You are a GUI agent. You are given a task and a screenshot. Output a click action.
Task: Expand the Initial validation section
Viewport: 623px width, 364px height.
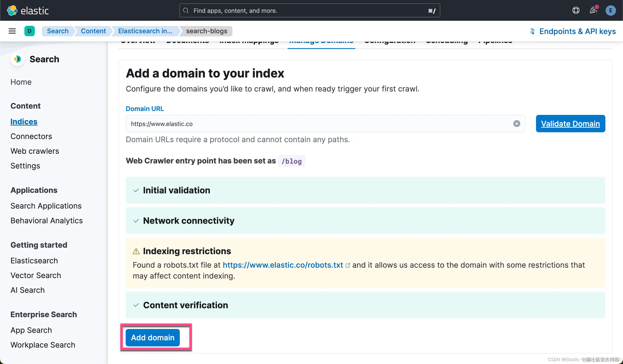click(x=176, y=190)
